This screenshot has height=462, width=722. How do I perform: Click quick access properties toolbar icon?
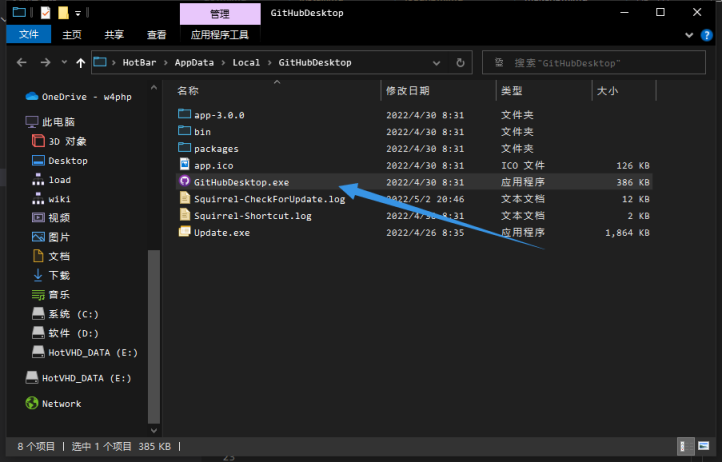click(46, 12)
